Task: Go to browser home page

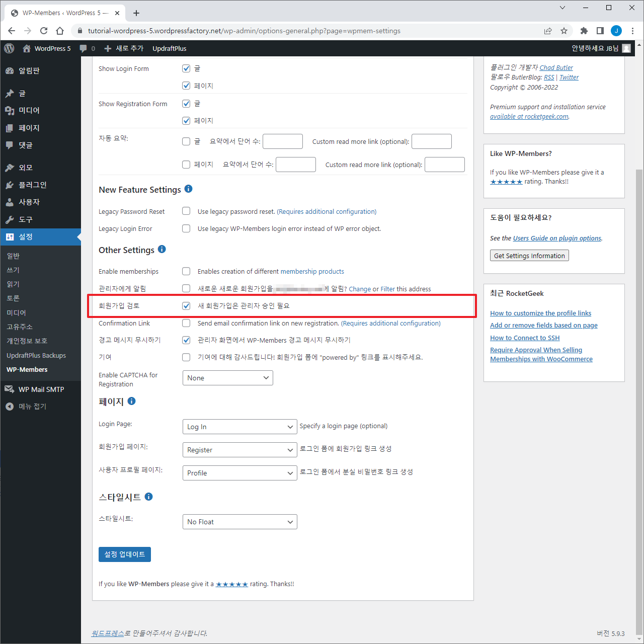Action: (60, 31)
